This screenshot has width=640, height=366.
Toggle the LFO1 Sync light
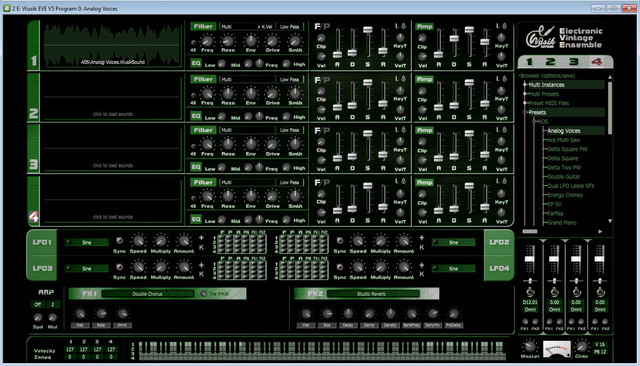[119, 240]
